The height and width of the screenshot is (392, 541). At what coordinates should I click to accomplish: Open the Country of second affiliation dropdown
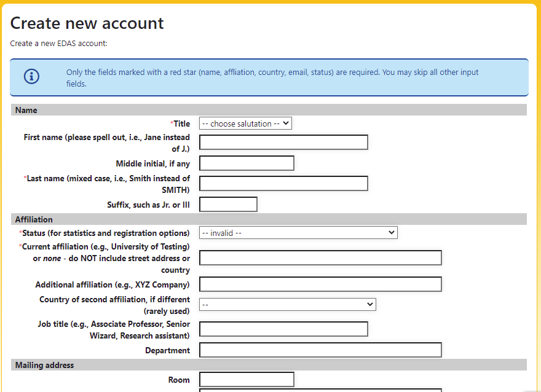[x=288, y=304]
